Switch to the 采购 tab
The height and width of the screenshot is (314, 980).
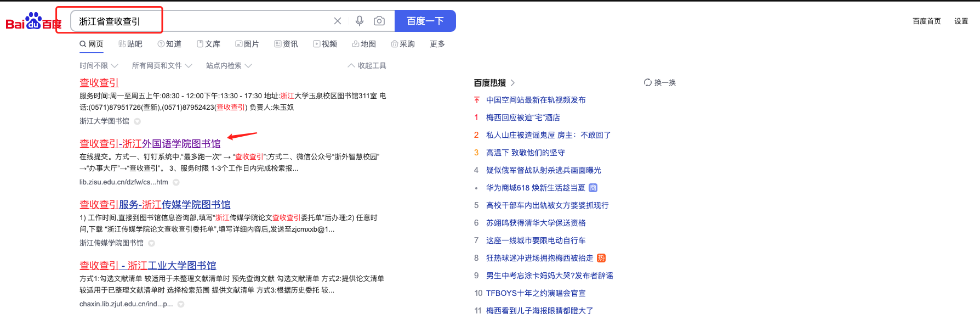coord(403,44)
